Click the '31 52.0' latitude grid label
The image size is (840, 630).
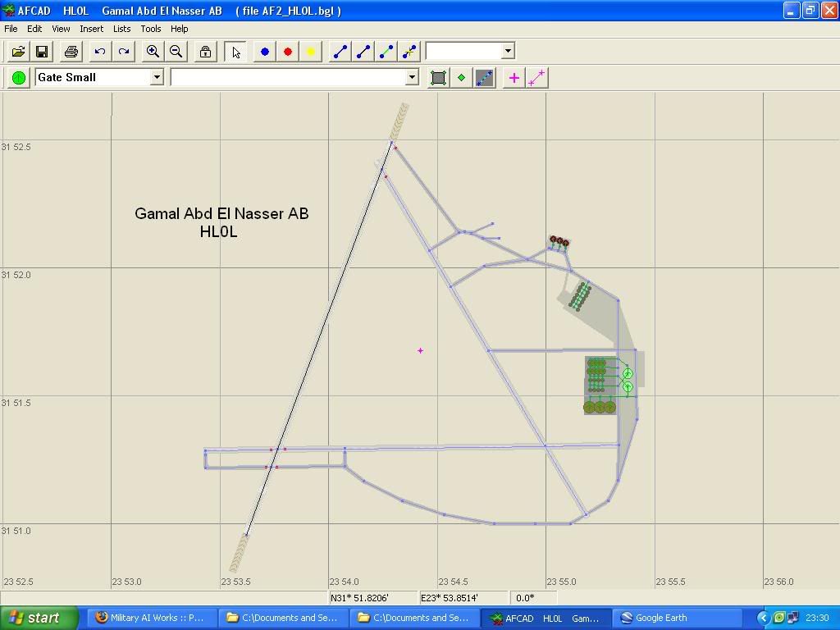click(x=16, y=275)
